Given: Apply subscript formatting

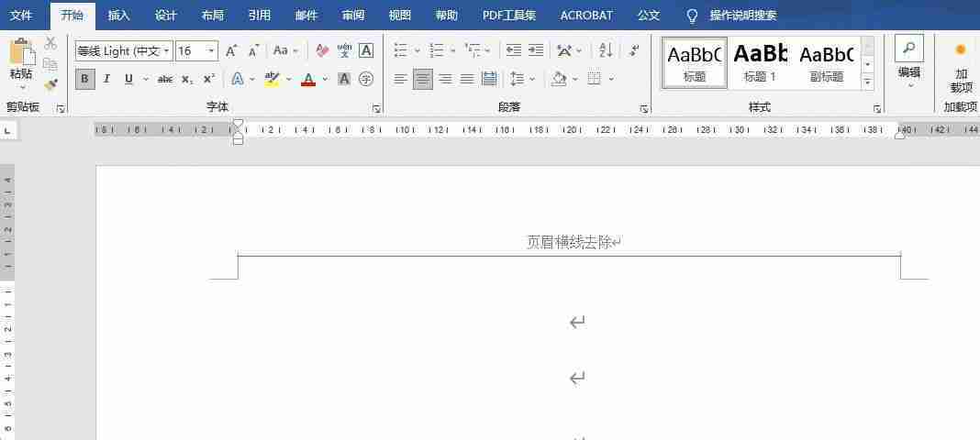Looking at the screenshot, I should click(187, 79).
